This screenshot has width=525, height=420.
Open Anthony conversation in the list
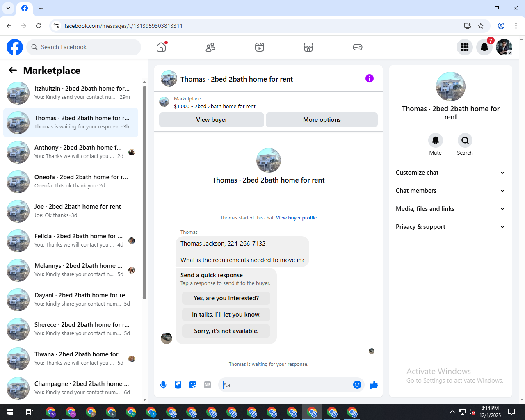click(x=71, y=152)
